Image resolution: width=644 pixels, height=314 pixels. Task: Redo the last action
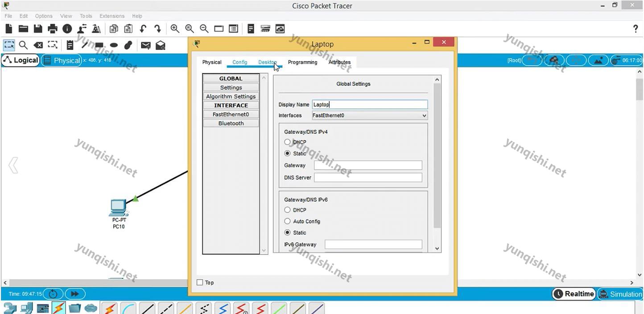coord(157,29)
